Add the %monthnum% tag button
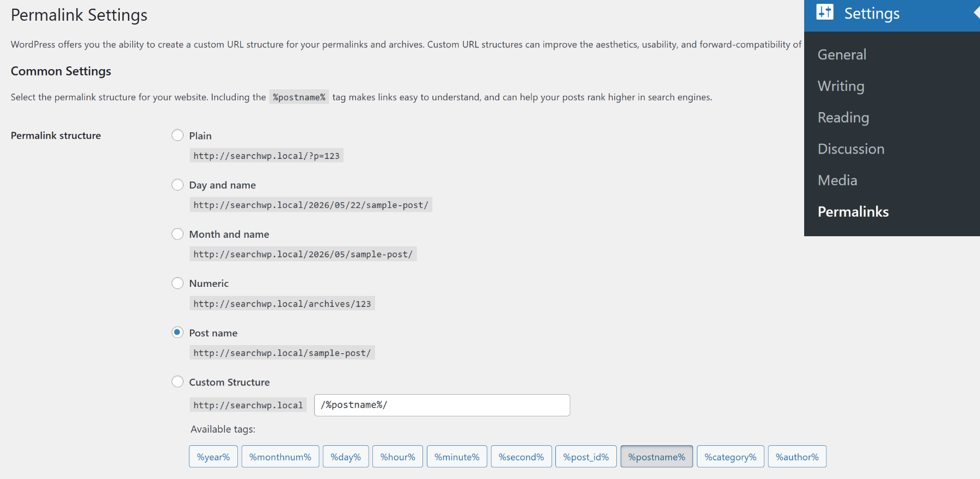The width and height of the screenshot is (980, 479). point(280,457)
